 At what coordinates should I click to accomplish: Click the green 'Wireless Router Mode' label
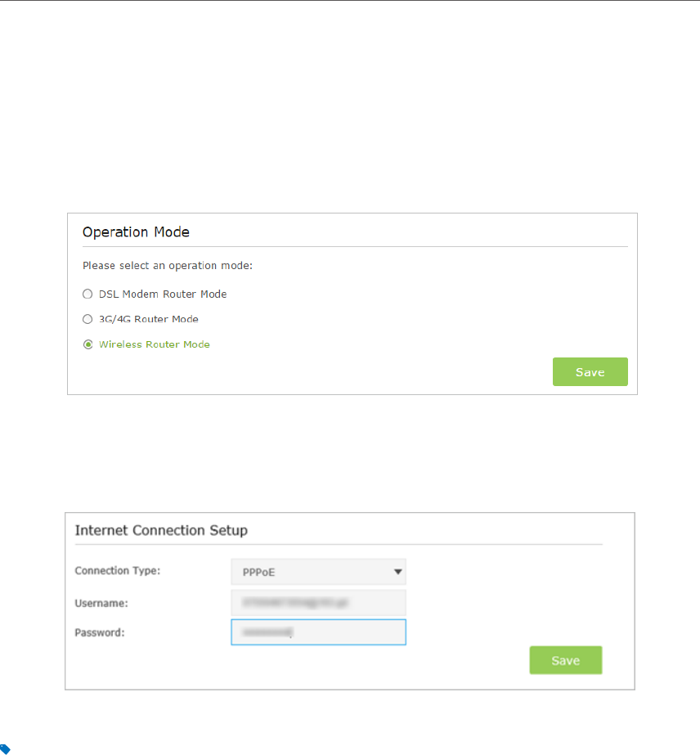(154, 344)
